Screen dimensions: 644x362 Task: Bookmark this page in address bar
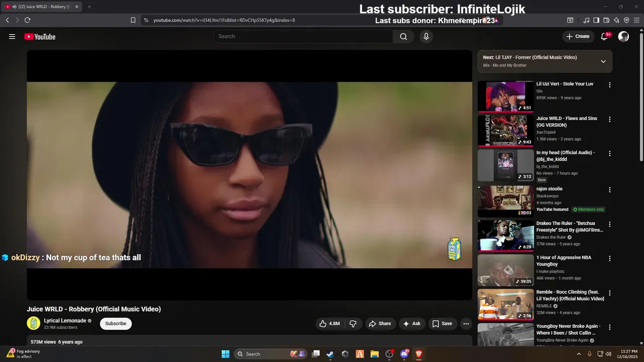coord(133,20)
